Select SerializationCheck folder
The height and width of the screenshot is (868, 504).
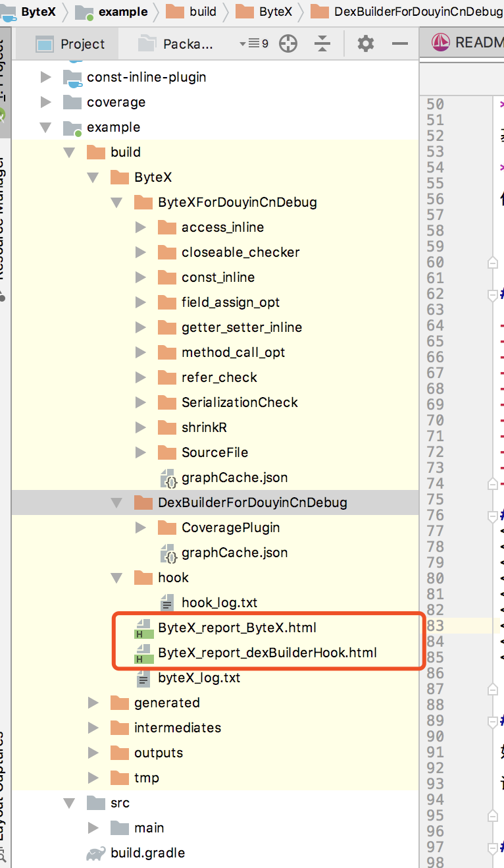214,403
